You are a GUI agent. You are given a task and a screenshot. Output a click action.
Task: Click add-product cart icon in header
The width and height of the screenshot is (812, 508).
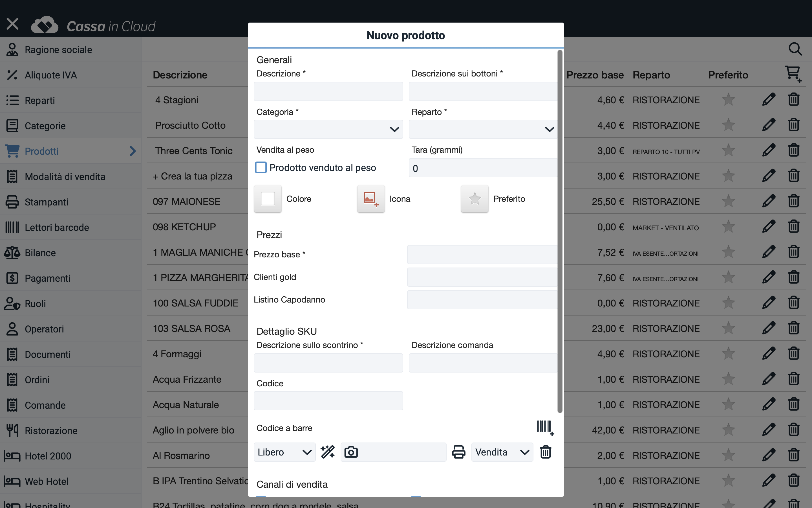click(793, 74)
